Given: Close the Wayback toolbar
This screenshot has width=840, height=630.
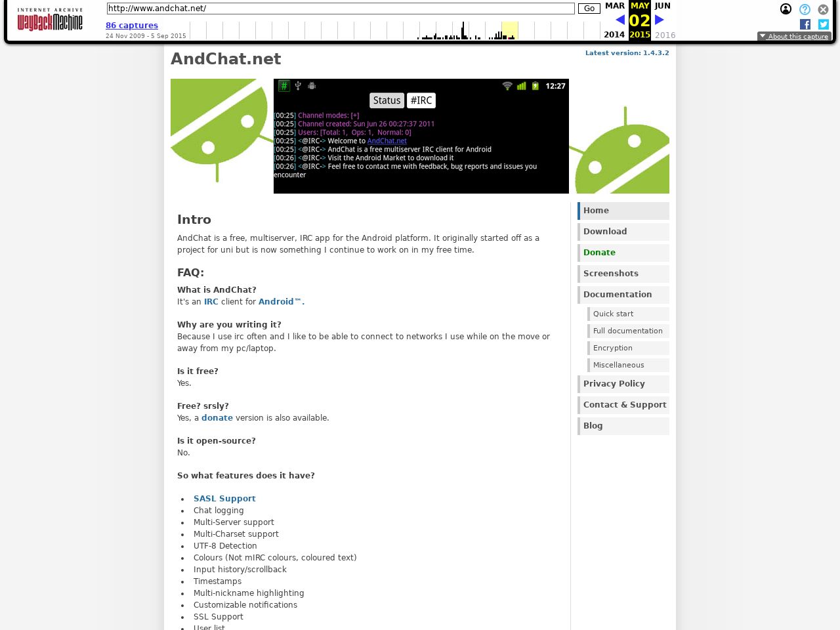Looking at the screenshot, I should [823, 9].
